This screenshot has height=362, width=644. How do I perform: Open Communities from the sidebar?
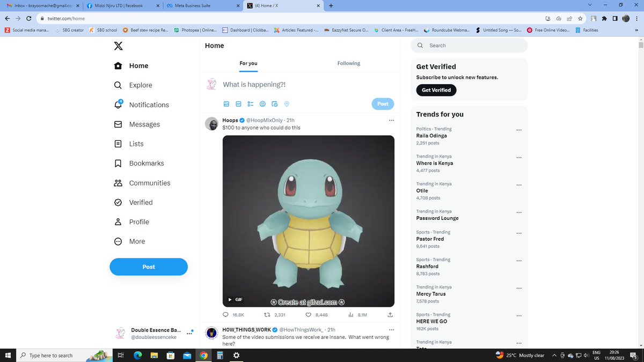click(142, 183)
